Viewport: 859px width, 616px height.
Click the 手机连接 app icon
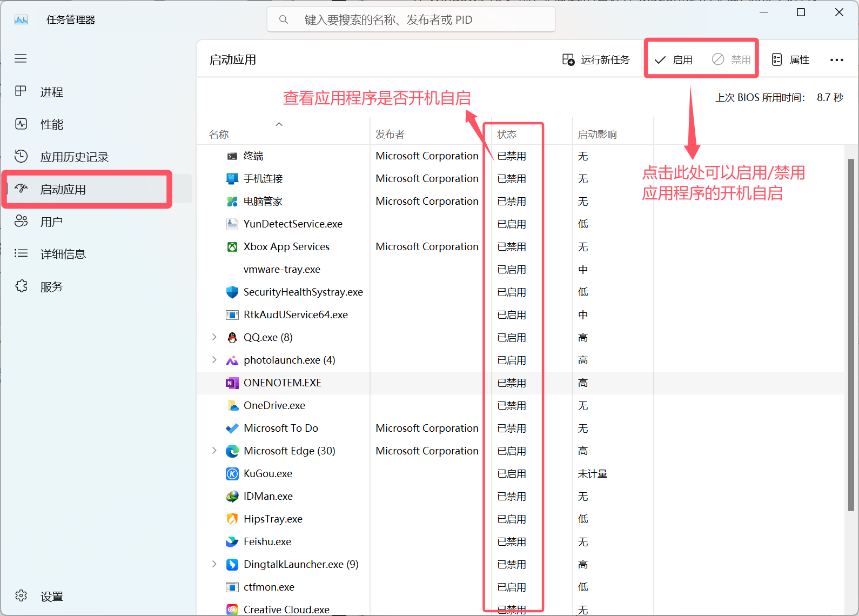point(232,179)
